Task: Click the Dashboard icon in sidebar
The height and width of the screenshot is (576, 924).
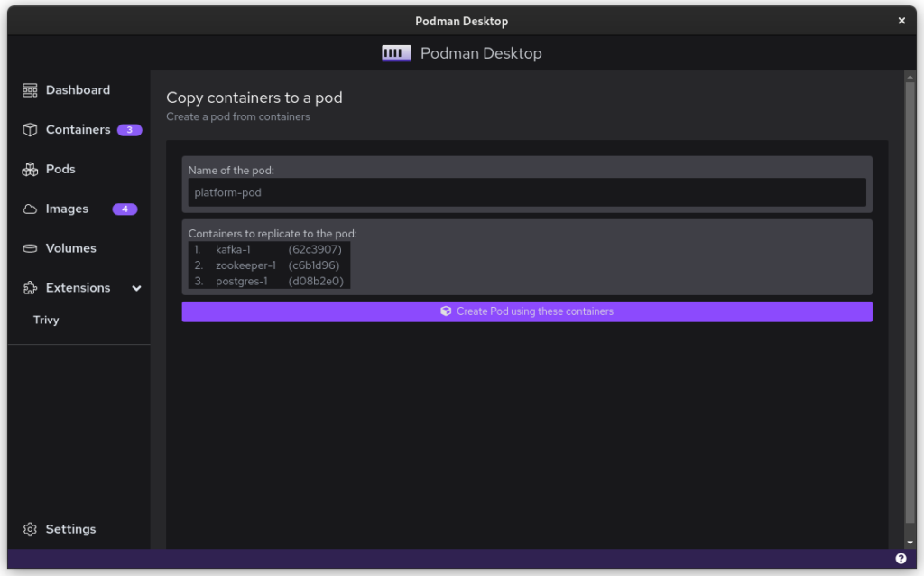Action: [x=30, y=90]
